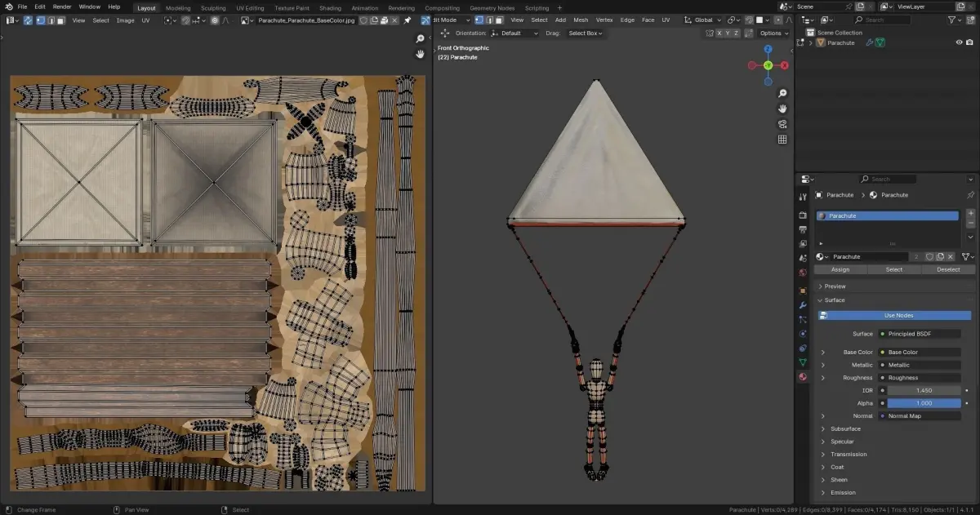Toggle the camera view icon in the viewport
The width and height of the screenshot is (980, 515).
(782, 124)
